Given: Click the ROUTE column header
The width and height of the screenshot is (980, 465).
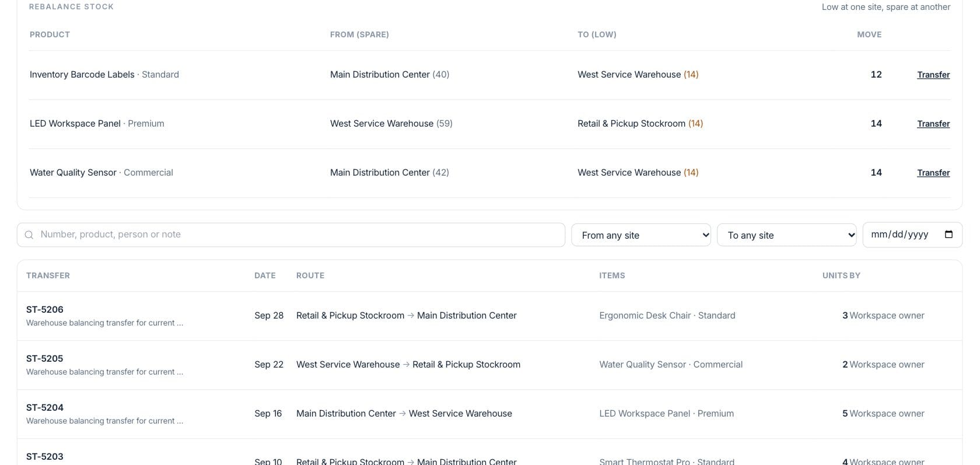Looking at the screenshot, I should pyautogui.click(x=310, y=275).
